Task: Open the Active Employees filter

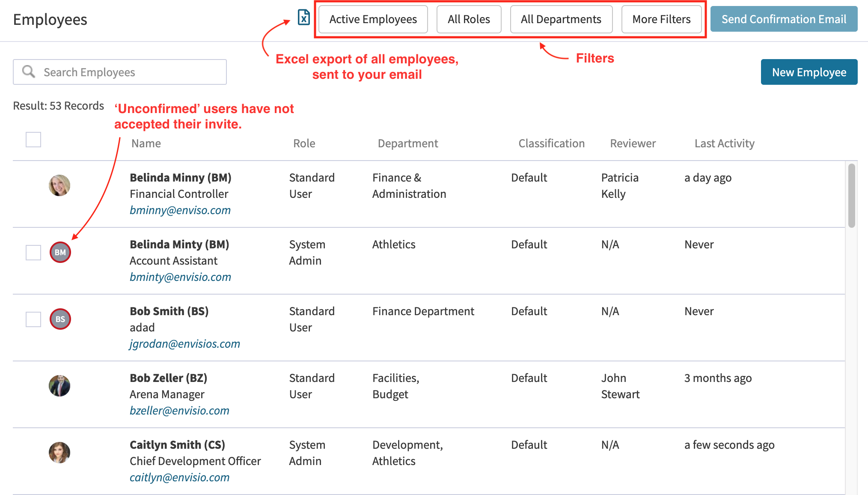Action: [x=372, y=19]
